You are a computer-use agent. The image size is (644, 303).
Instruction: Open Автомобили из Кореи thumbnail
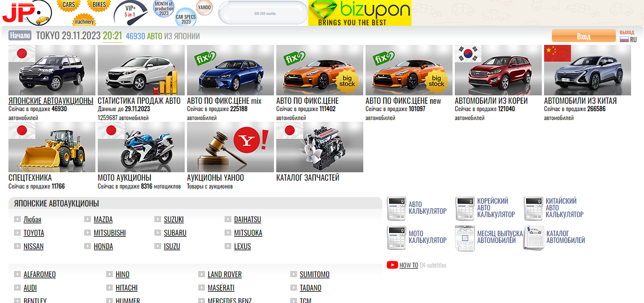[498, 70]
